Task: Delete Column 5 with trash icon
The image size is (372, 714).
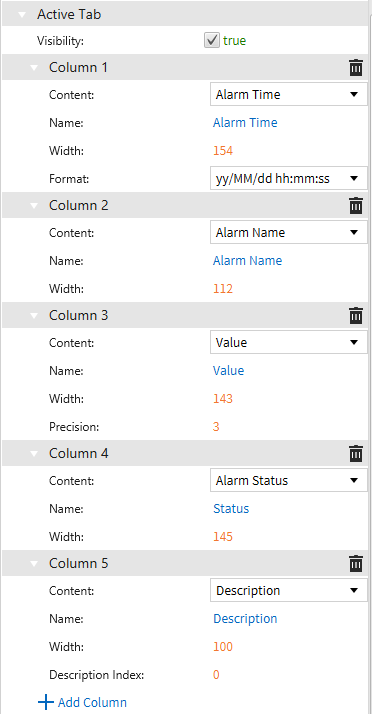Action: pyautogui.click(x=356, y=563)
